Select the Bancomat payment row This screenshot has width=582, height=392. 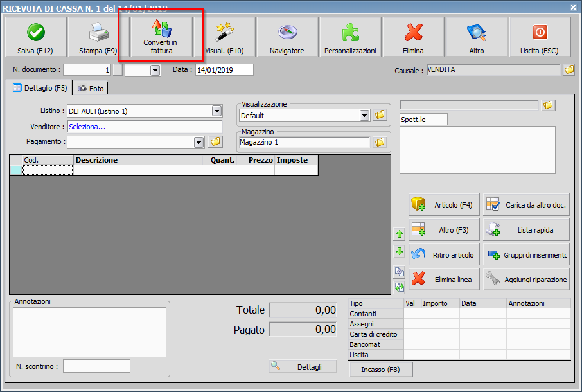tap(459, 344)
